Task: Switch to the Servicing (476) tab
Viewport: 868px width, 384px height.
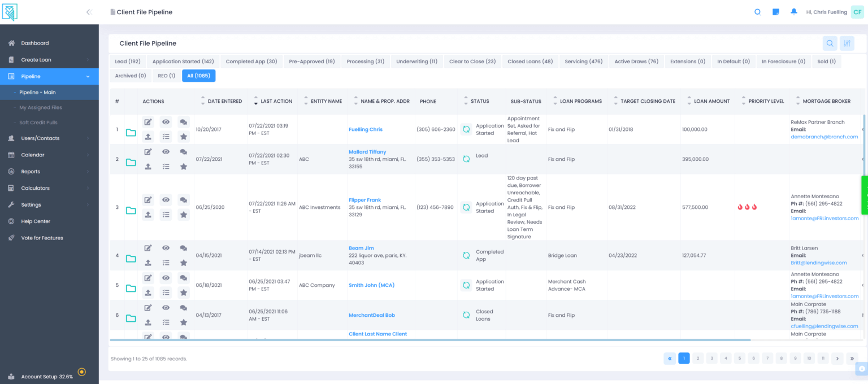Action: [x=583, y=61]
